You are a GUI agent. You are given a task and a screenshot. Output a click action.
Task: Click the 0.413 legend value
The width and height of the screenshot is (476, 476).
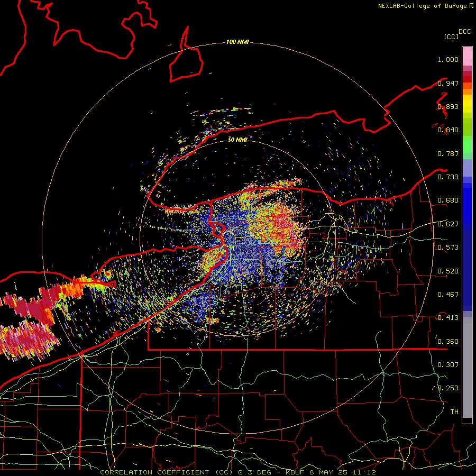coord(448,318)
